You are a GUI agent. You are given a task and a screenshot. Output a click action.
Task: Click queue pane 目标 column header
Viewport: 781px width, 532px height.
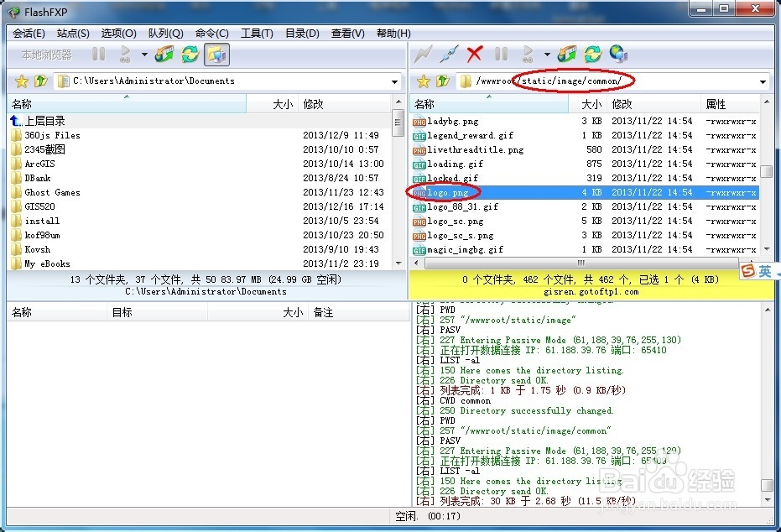coord(157,312)
